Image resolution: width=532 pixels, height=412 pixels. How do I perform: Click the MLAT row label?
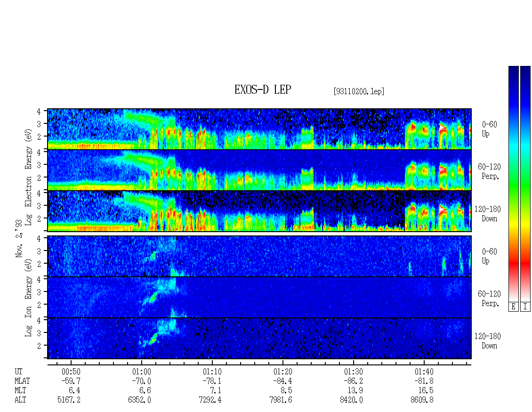[23, 381]
